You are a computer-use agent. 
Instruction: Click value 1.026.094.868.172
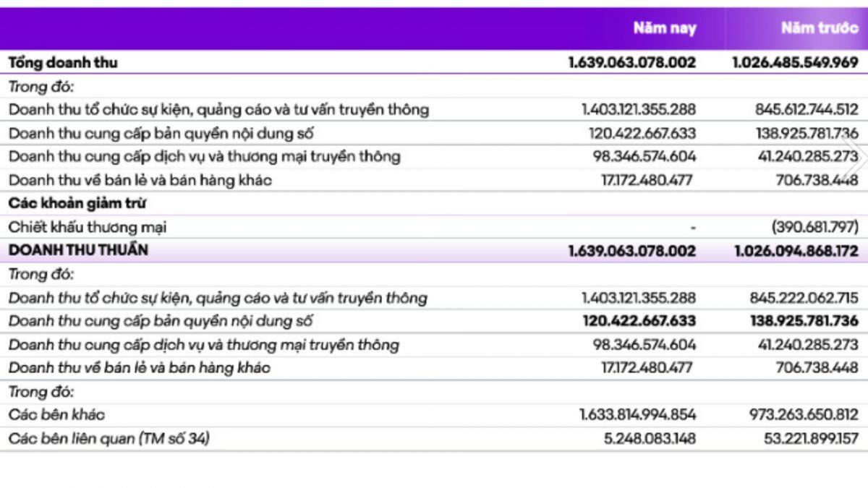point(796,251)
